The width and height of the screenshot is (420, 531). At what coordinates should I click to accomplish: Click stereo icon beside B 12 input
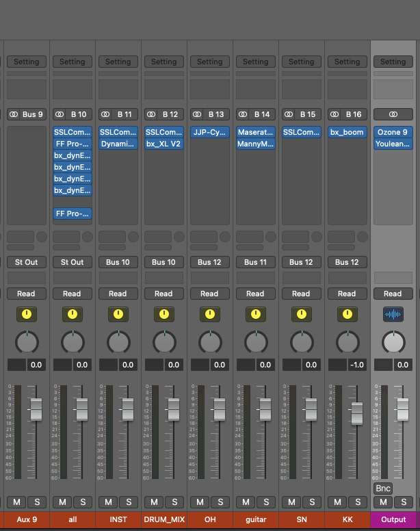(151, 114)
